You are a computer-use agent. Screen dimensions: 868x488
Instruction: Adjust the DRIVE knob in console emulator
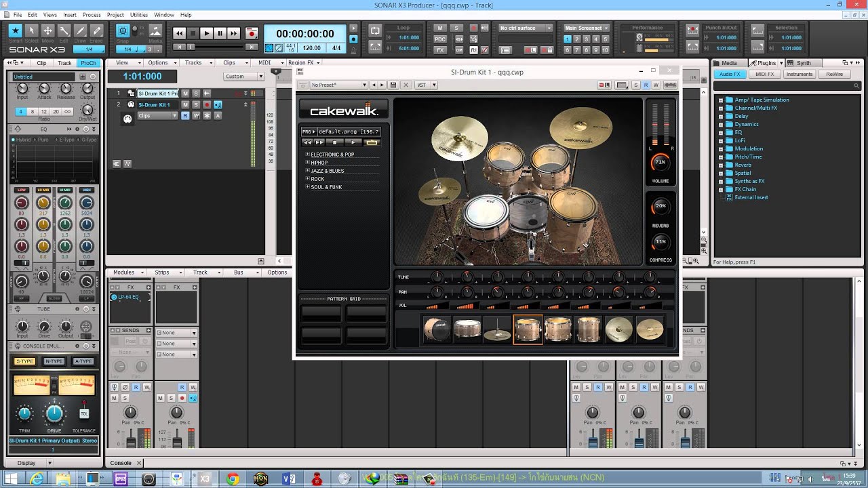[x=54, y=413]
